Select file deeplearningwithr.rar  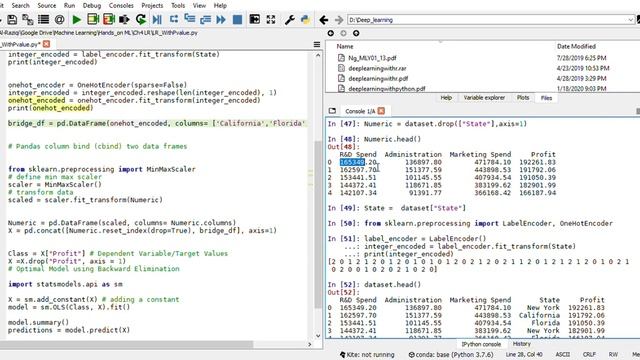[x=377, y=68]
